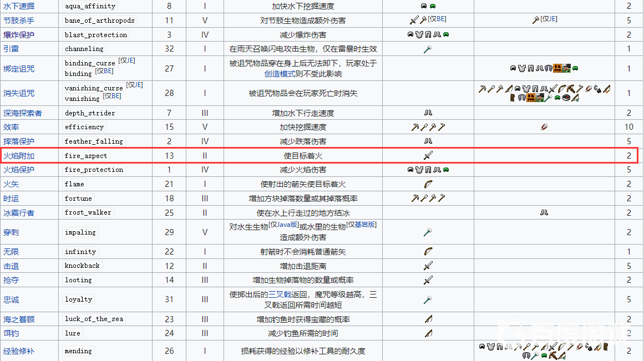Click the bow icon in the flame row
The image size is (644, 361).
coord(428,184)
